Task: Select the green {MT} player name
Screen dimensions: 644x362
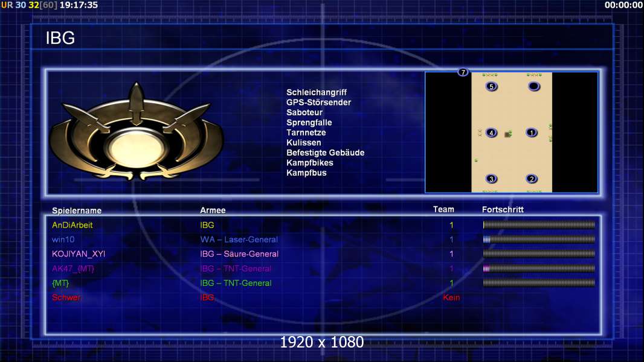Action: [x=60, y=284]
